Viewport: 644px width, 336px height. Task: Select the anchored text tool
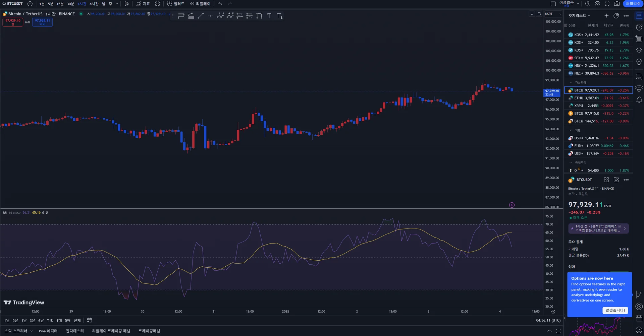pos(279,16)
